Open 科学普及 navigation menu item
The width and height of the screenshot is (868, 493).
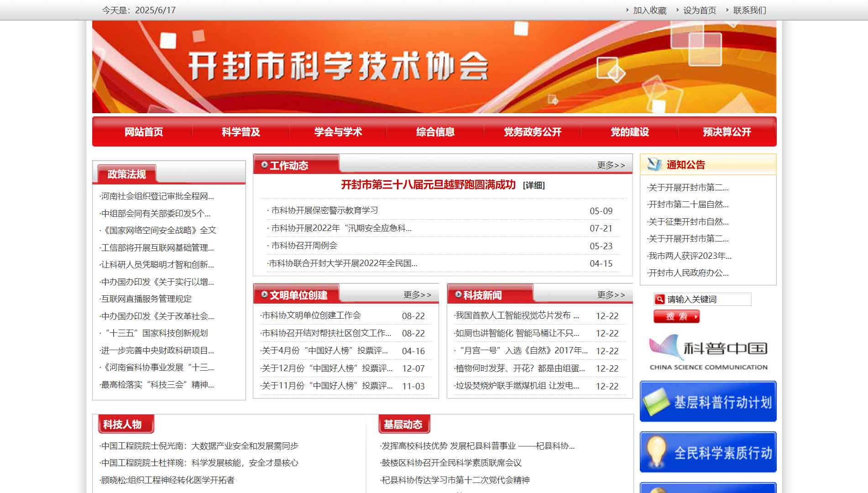click(x=241, y=132)
